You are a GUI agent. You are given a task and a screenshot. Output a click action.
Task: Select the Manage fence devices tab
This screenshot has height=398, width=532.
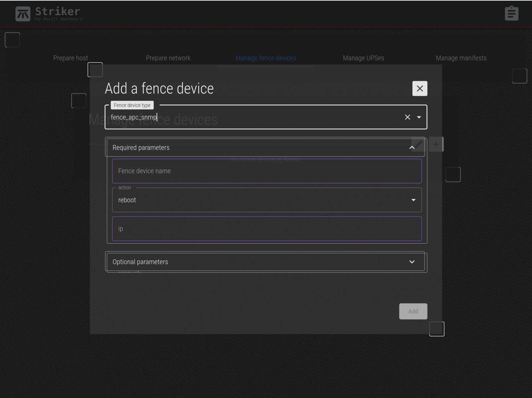coord(266,58)
